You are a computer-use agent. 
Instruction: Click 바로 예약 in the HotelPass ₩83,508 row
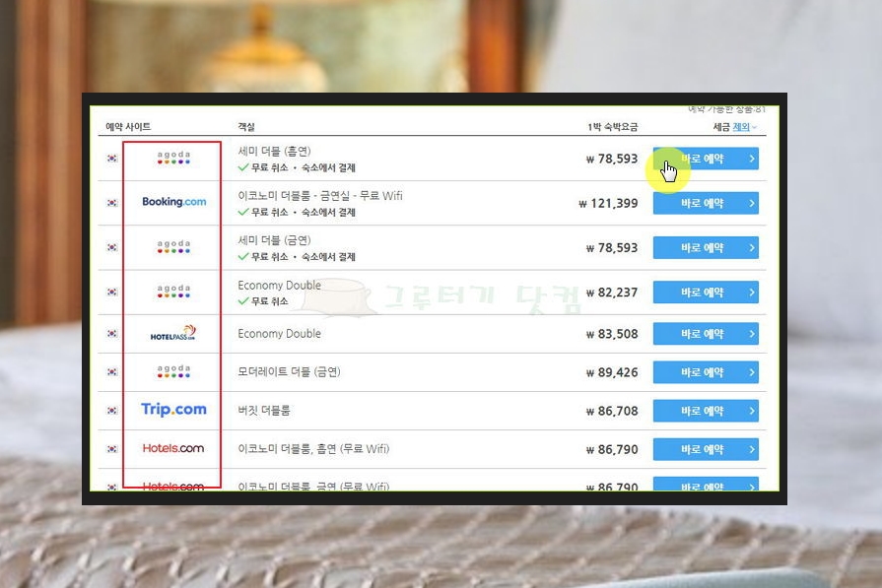point(706,333)
